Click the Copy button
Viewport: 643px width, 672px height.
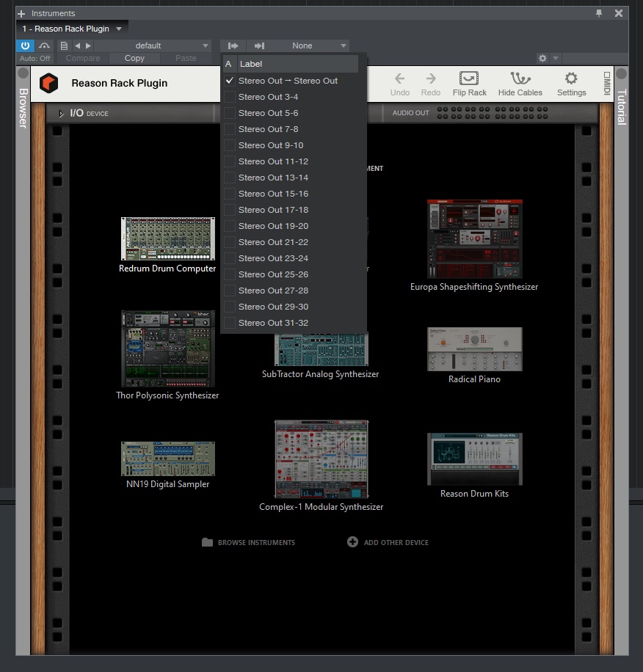tap(134, 58)
